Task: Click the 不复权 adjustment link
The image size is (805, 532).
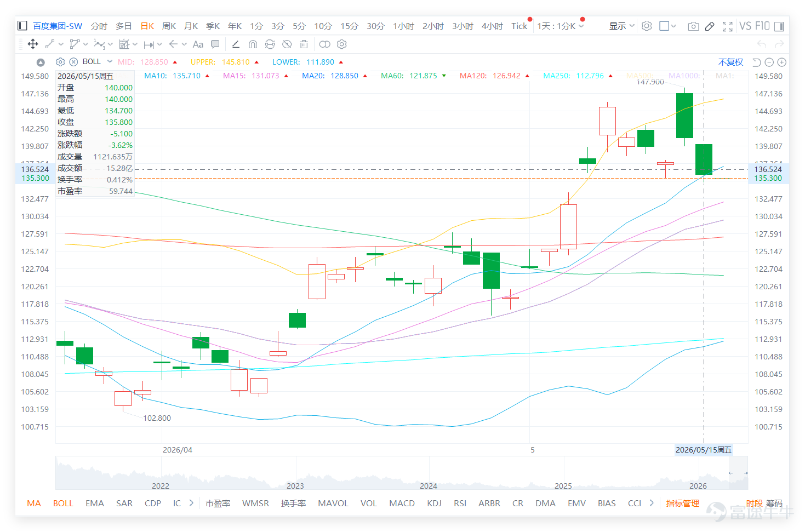Action: click(x=730, y=62)
